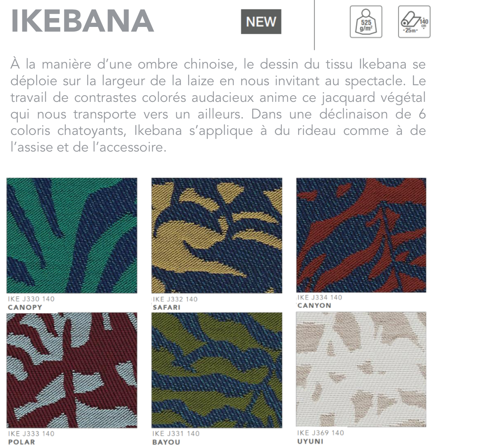Screen dimensions: 497x448
Task: Click the POLAR color name label
Action: [22, 442]
